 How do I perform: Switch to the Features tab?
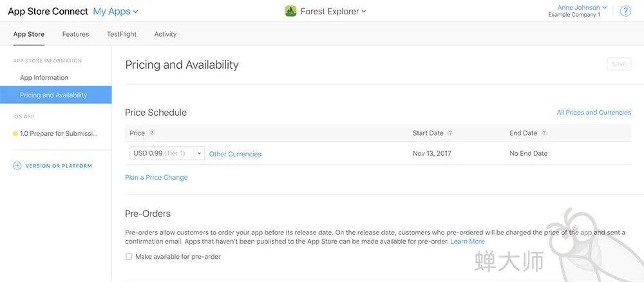pyautogui.click(x=75, y=34)
